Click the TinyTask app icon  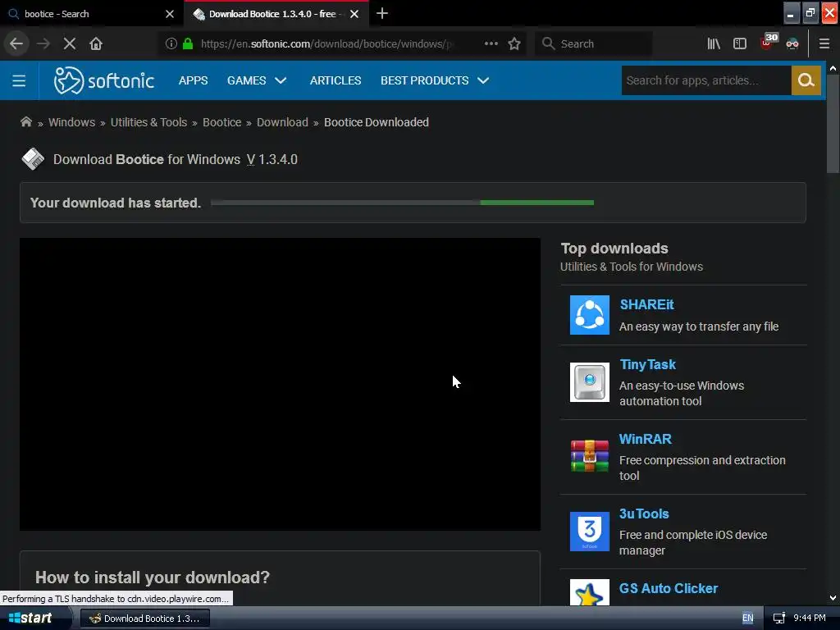pyautogui.click(x=589, y=382)
